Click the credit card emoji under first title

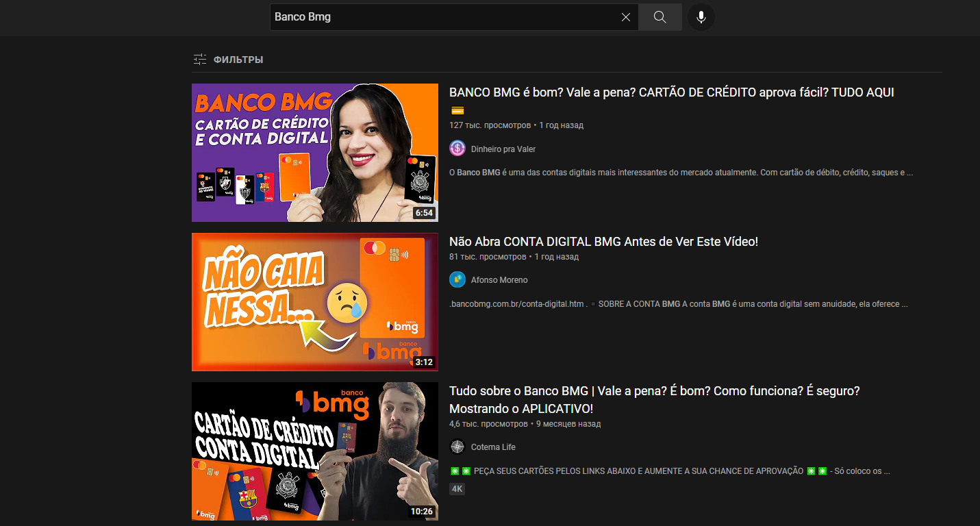pos(457,110)
